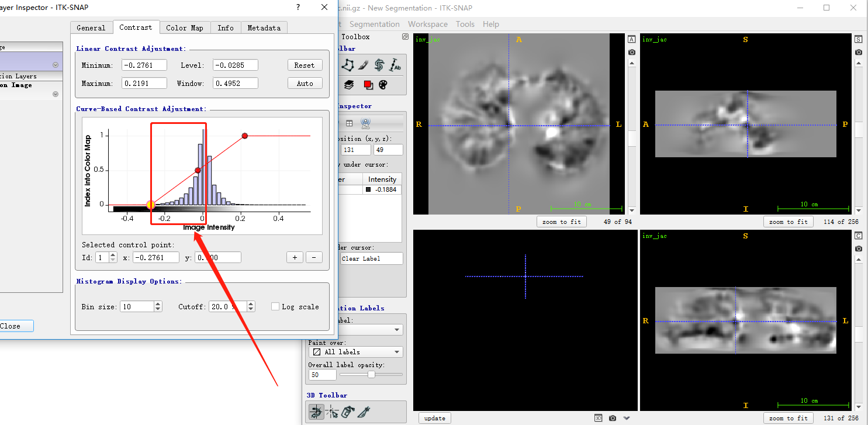
Task: Expand the axial view using the A button
Action: tap(632, 39)
